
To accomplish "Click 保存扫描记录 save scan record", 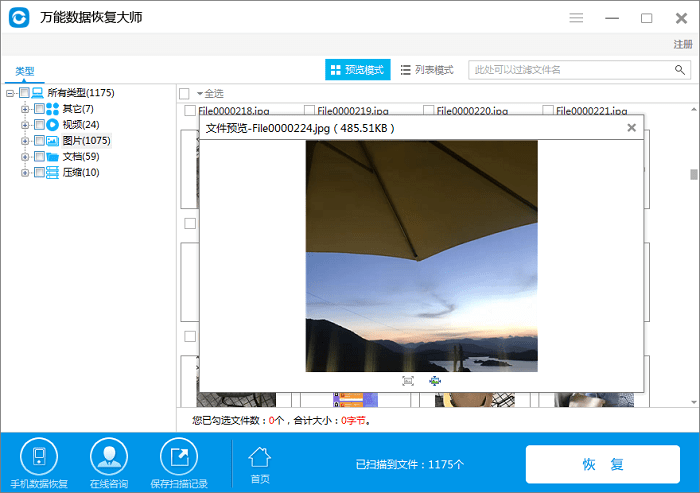I will (179, 463).
